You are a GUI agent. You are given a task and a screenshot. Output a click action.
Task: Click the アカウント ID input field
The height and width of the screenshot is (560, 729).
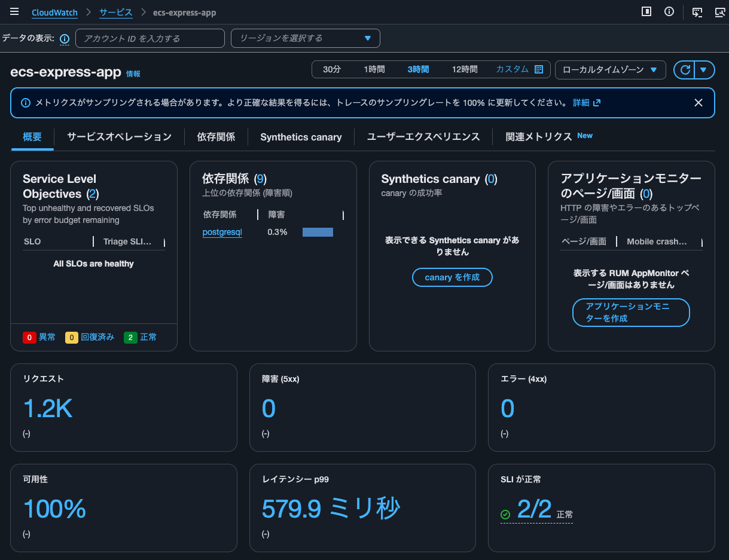pos(150,38)
